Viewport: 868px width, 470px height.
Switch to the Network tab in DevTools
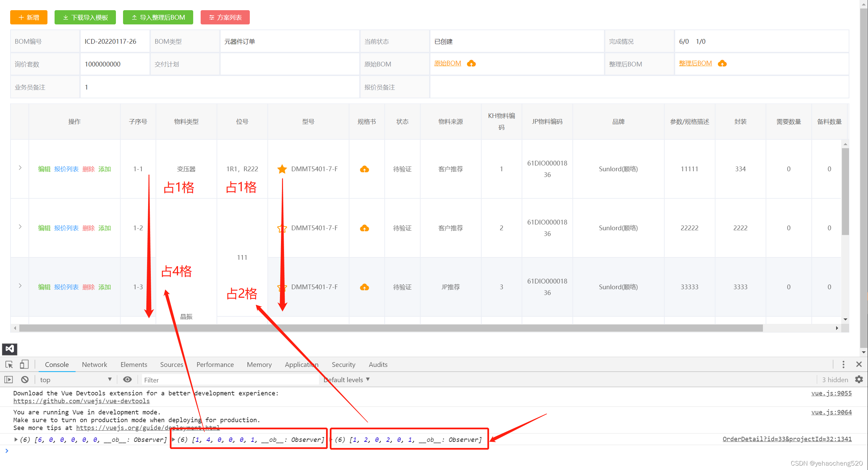point(95,364)
